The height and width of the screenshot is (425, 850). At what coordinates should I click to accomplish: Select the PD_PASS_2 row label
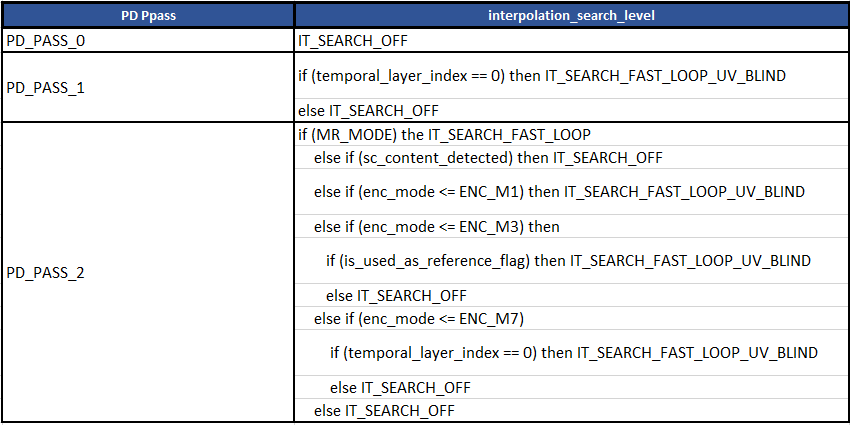pos(46,272)
